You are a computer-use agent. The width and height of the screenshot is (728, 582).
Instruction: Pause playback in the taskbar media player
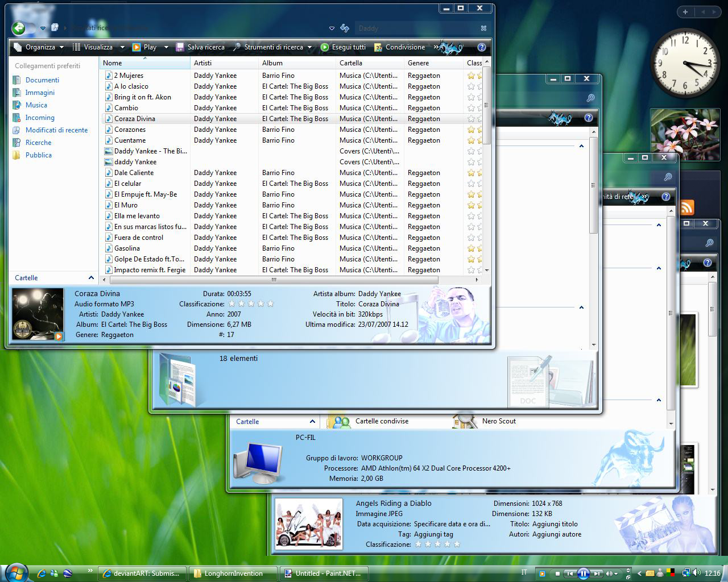click(x=583, y=573)
